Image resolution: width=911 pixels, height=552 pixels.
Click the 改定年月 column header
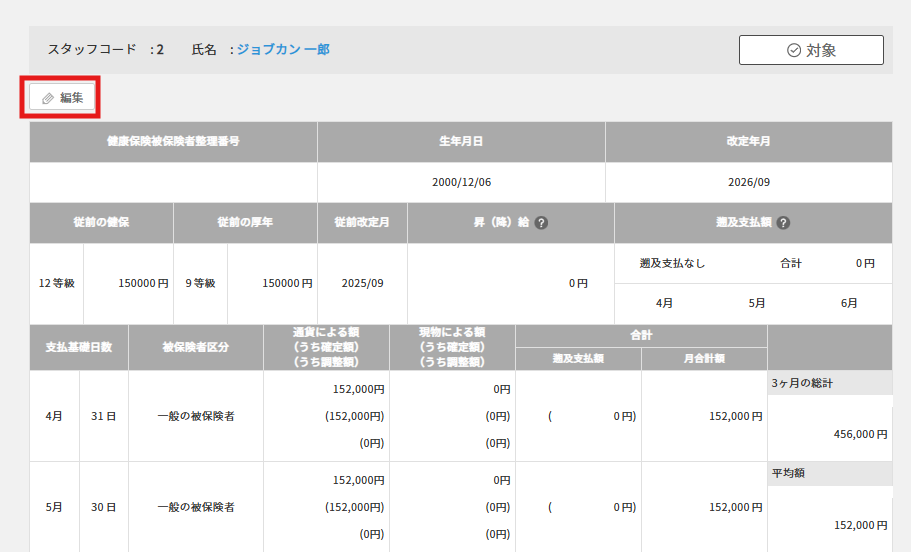click(749, 142)
